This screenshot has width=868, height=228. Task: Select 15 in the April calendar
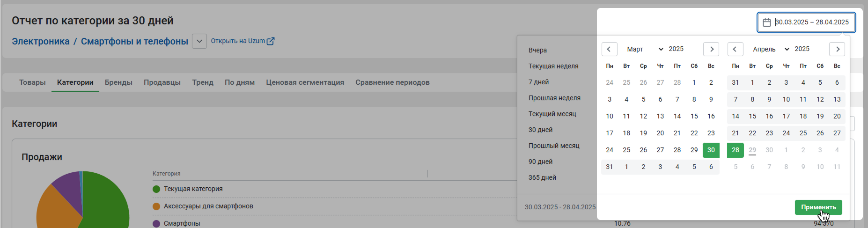point(752,116)
